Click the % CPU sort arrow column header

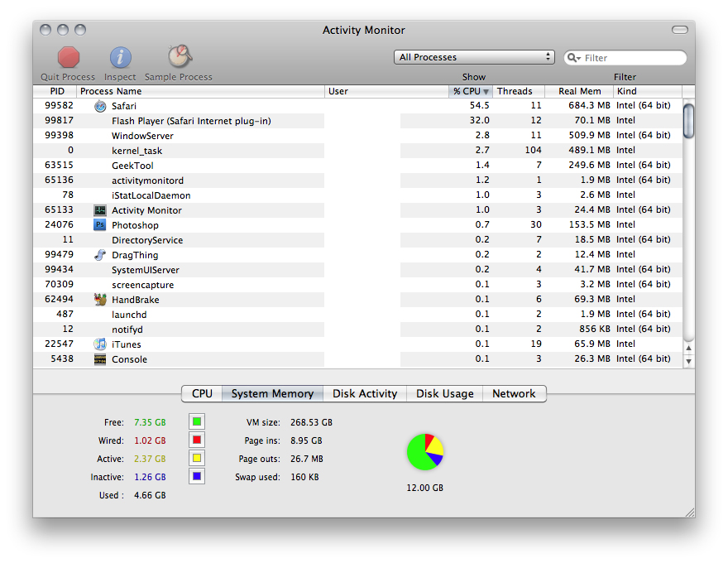click(x=471, y=91)
